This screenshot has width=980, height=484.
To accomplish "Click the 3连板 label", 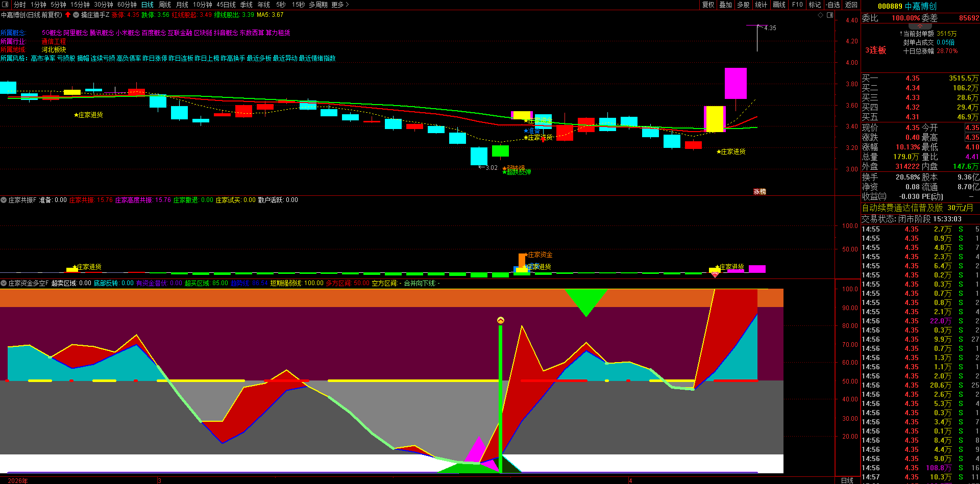I will tap(875, 50).
